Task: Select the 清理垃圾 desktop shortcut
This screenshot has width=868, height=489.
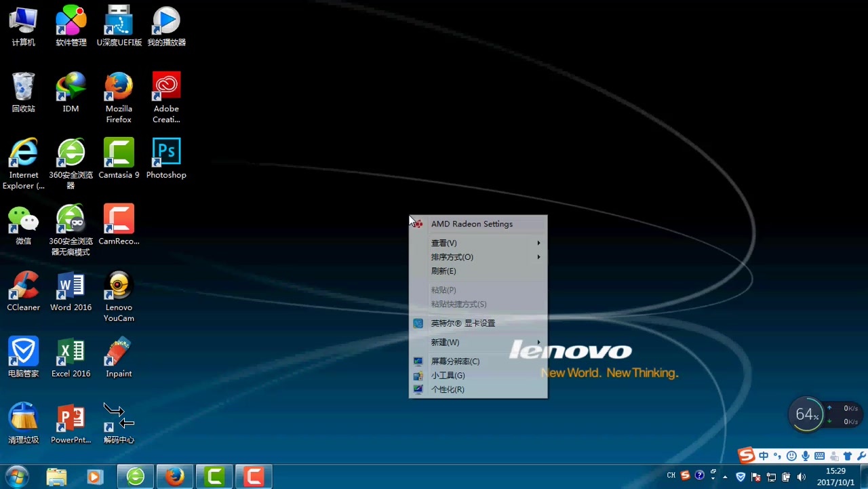Action: click(23, 424)
